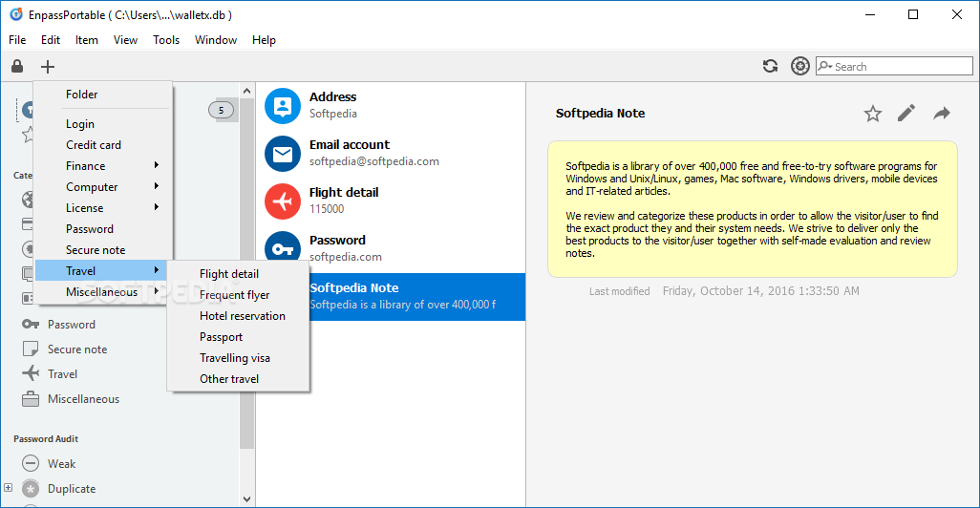Viewport: 980px width, 508px height.
Task: Choose Credit card from add menu
Action: pyautogui.click(x=102, y=145)
